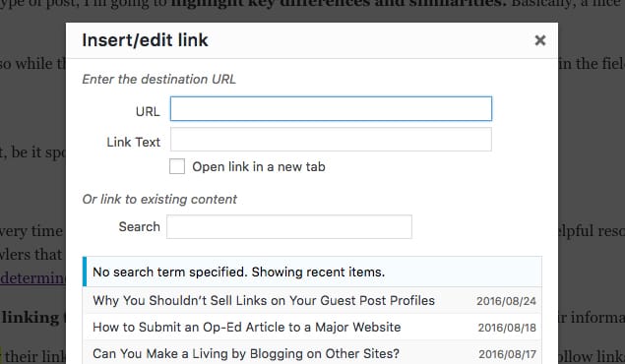Click the 2016/08/24 date entry
Viewport: 625px width, 364px height.
point(506,301)
